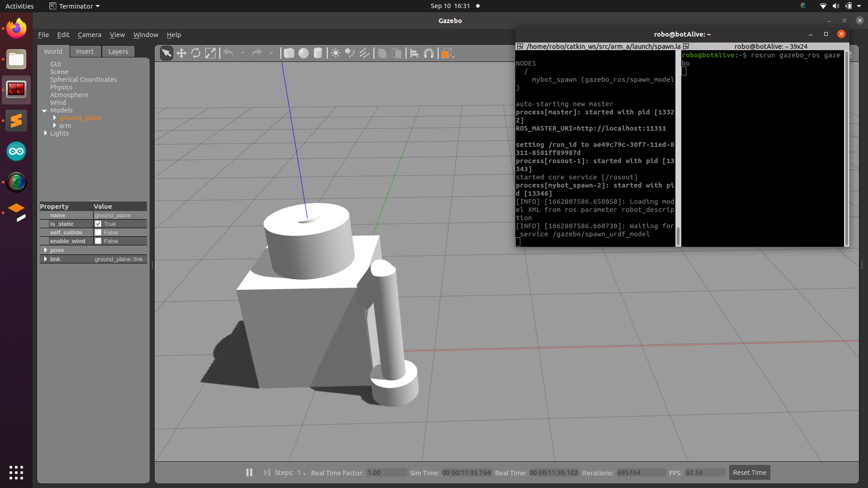This screenshot has height=488, width=868.
Task: Select GUI in the World tree
Action: coord(56,64)
